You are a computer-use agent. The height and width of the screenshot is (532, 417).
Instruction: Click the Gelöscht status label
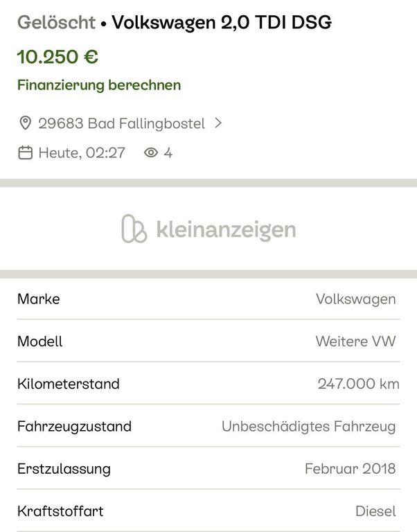pos(56,23)
